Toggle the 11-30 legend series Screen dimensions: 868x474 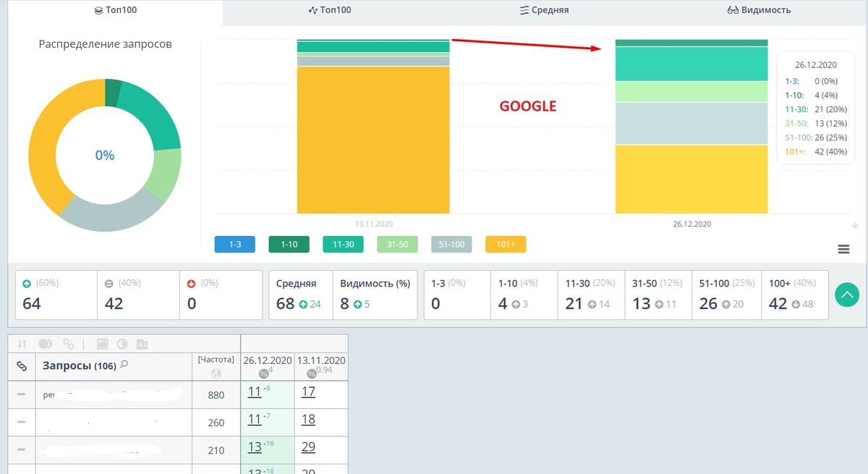[343, 245]
